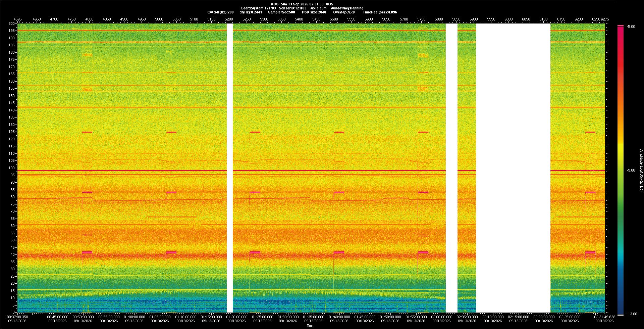This screenshot has height=329, width=644.
Task: Click the PSD size:2048 parameter text
Action: (314, 12)
